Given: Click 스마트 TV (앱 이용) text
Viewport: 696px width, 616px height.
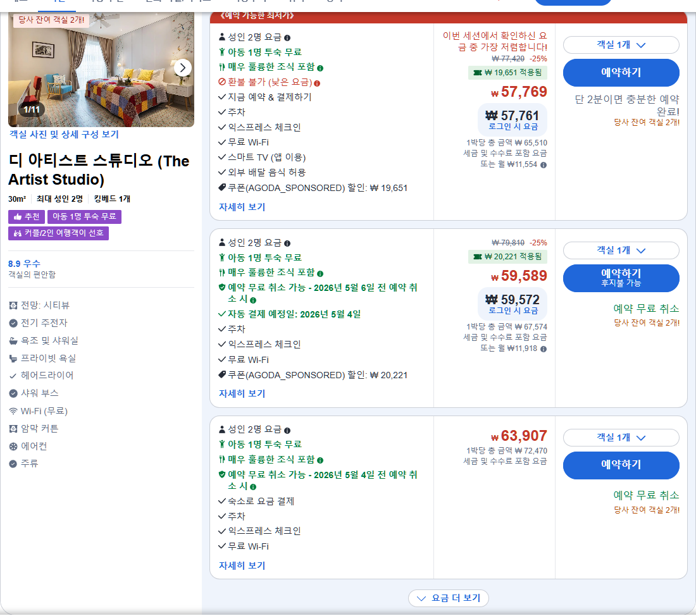Looking at the screenshot, I should pyautogui.click(x=267, y=157).
